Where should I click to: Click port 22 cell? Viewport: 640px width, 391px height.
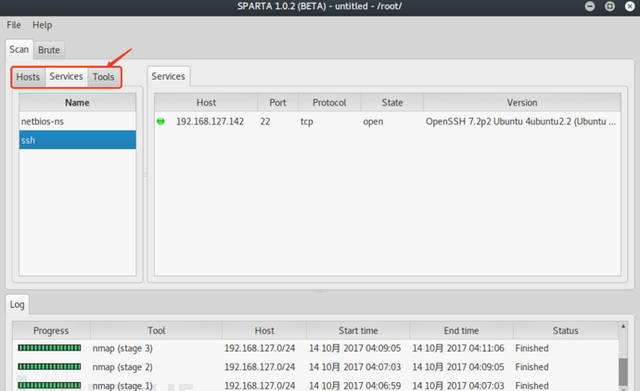265,121
